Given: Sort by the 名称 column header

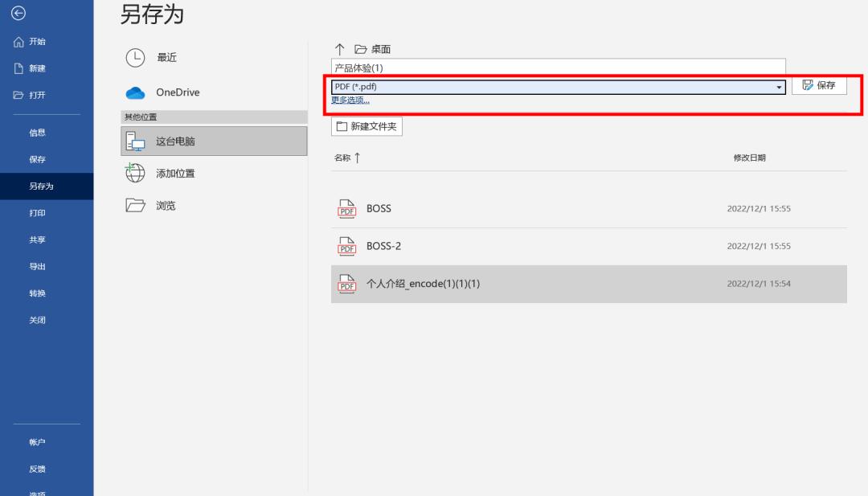Looking at the screenshot, I should pos(342,158).
